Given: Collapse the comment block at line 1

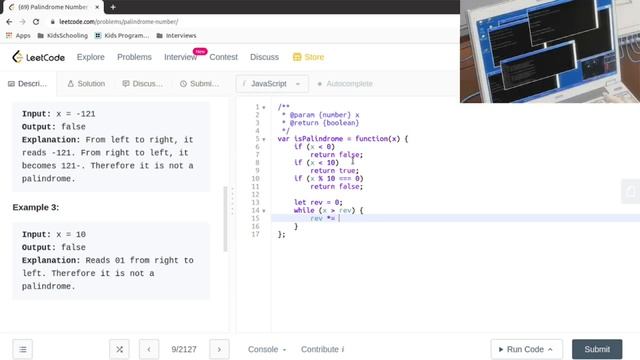Looking at the screenshot, I should click(x=264, y=107).
